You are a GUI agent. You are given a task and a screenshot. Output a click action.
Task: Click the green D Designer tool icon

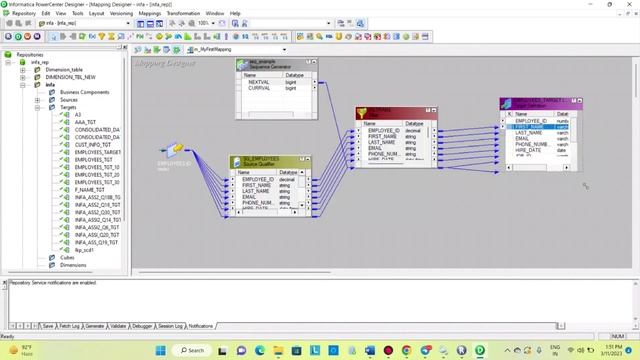[x=18, y=36]
